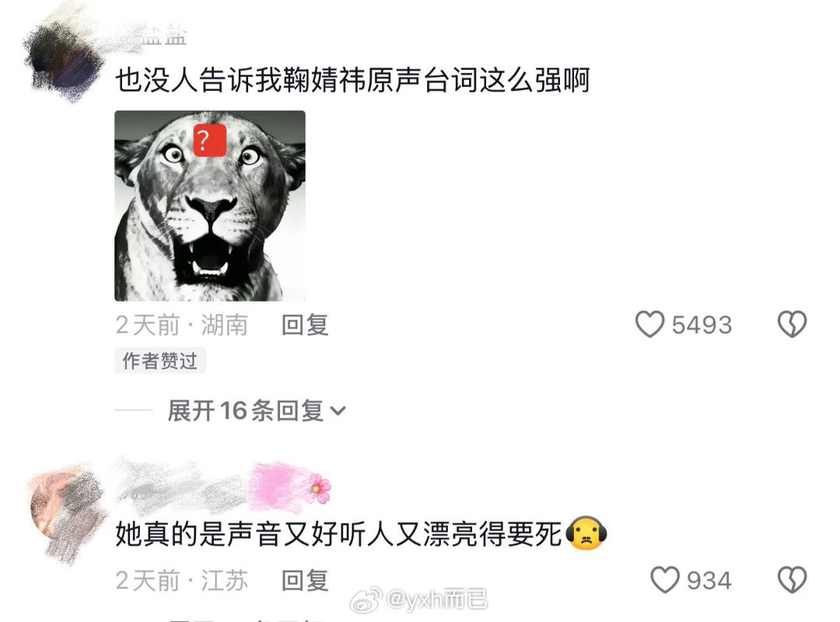The image size is (840, 622).
Task: Open the shocked lion meme image
Action: coord(210,206)
